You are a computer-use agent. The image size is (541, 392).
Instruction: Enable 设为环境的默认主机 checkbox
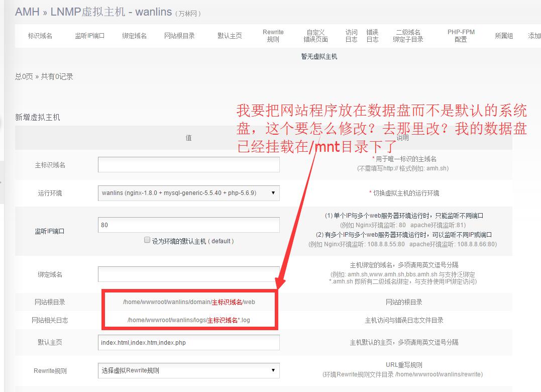pos(147,241)
